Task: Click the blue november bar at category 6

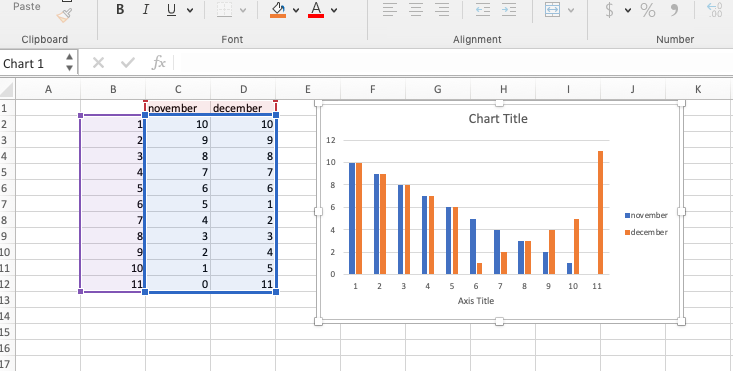Action: pyautogui.click(x=473, y=246)
